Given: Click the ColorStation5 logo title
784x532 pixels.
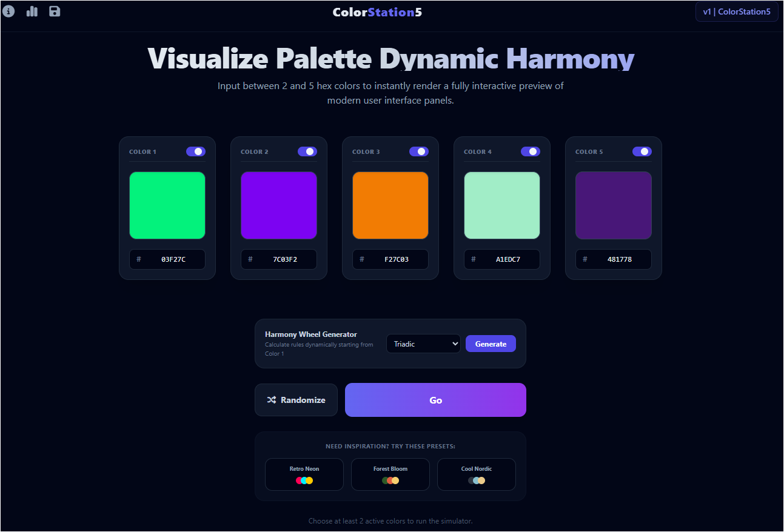Looking at the screenshot, I should point(377,12).
